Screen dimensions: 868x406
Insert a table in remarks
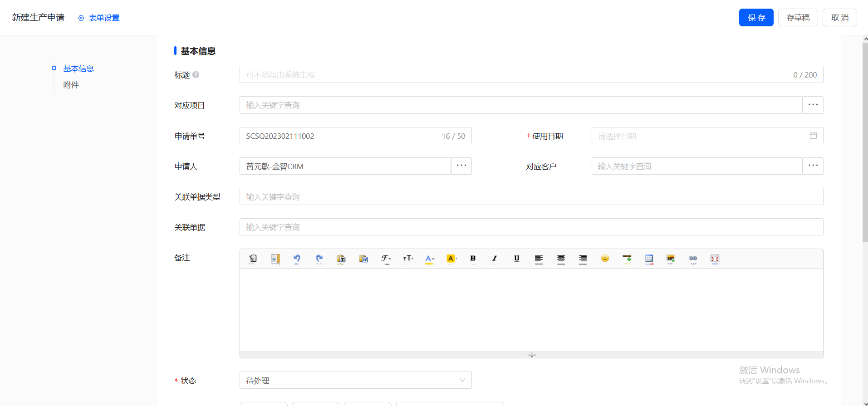point(649,259)
